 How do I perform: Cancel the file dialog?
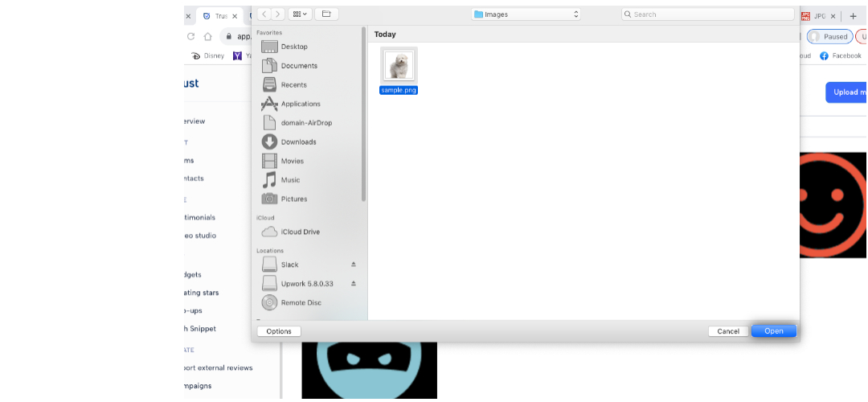728,331
